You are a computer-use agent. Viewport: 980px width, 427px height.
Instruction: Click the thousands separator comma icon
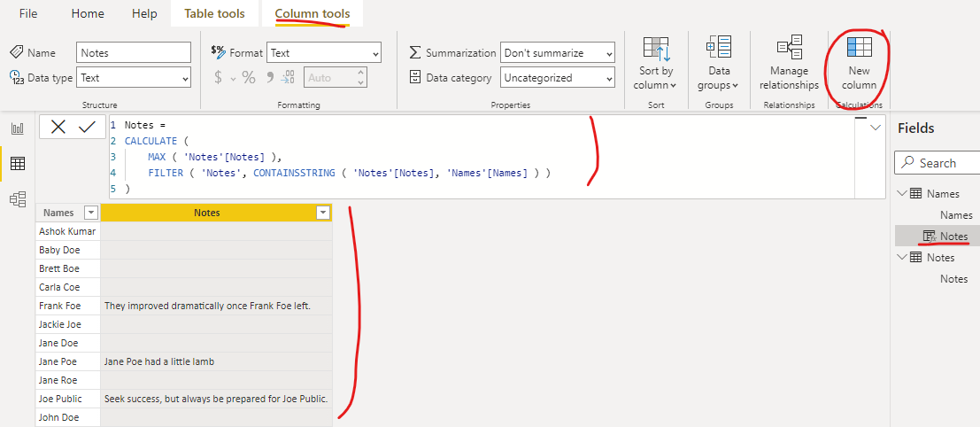click(x=270, y=77)
